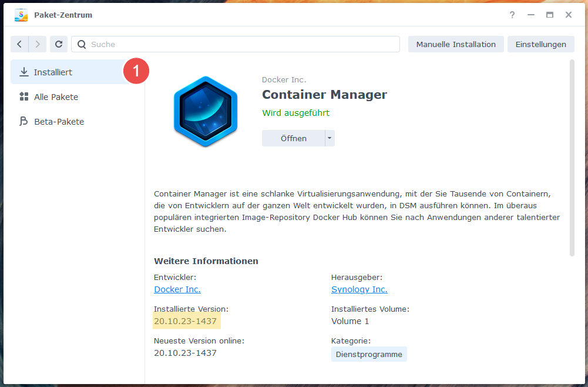Click the Paket-Zentrum app icon in title bar

point(21,15)
